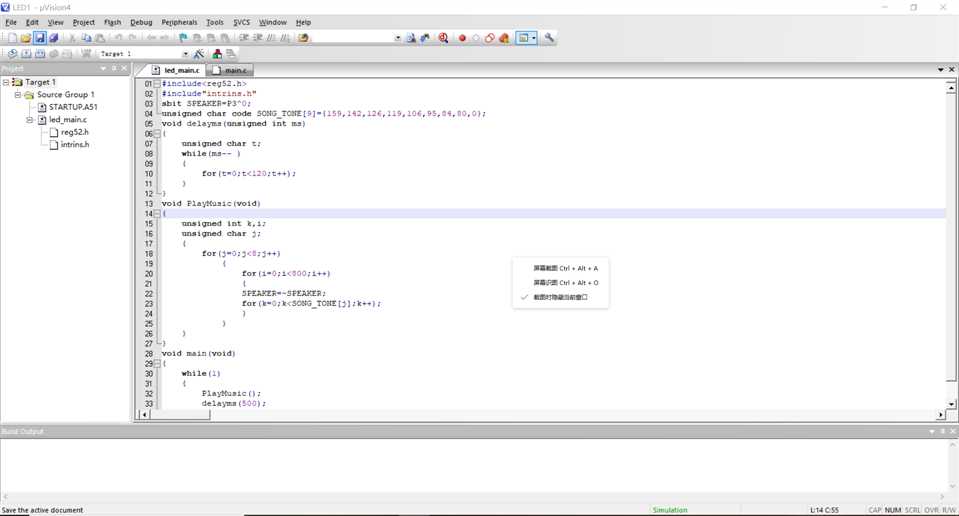Click the Kill All Breakpoints icon

click(x=504, y=38)
